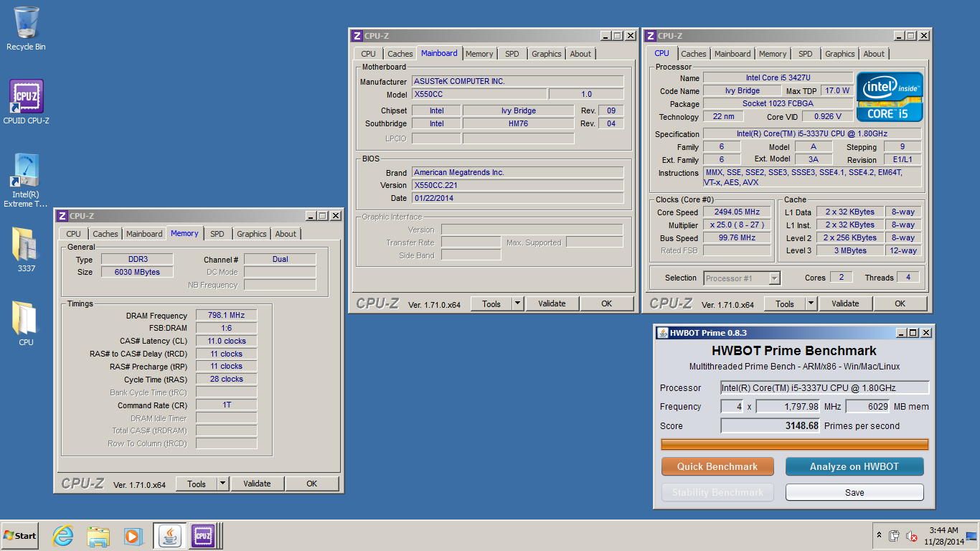Select Mainboard tab in CPU window
The image size is (980, 551).
click(732, 54)
